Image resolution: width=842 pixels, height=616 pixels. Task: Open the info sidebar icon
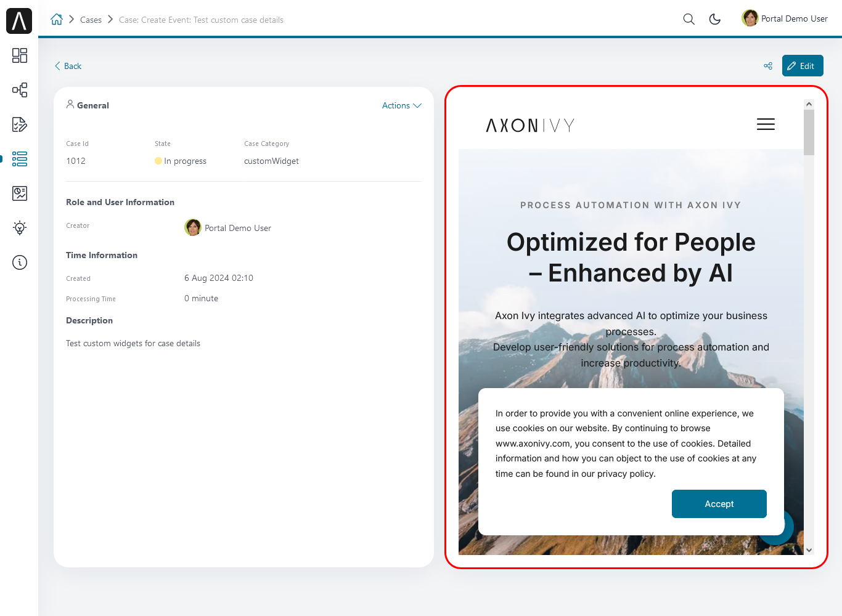[20, 262]
